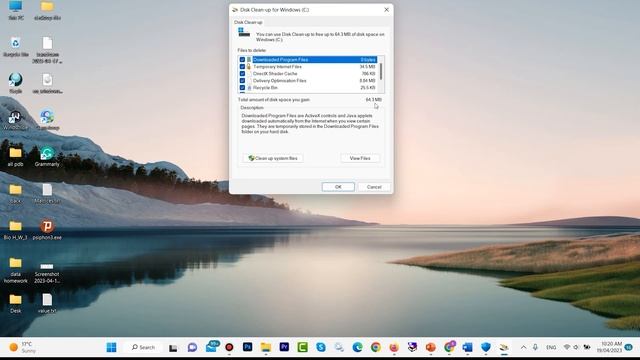The width and height of the screenshot is (640, 360).
Task: Toggle the Recycle Bin checkbox in list
Action: point(242,88)
